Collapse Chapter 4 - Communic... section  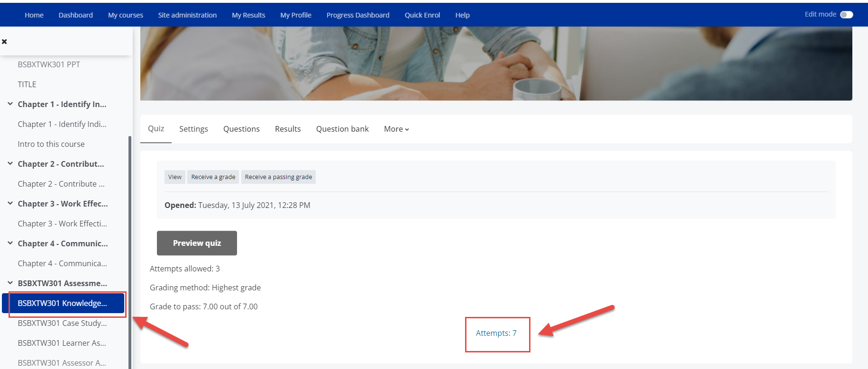[x=10, y=243]
